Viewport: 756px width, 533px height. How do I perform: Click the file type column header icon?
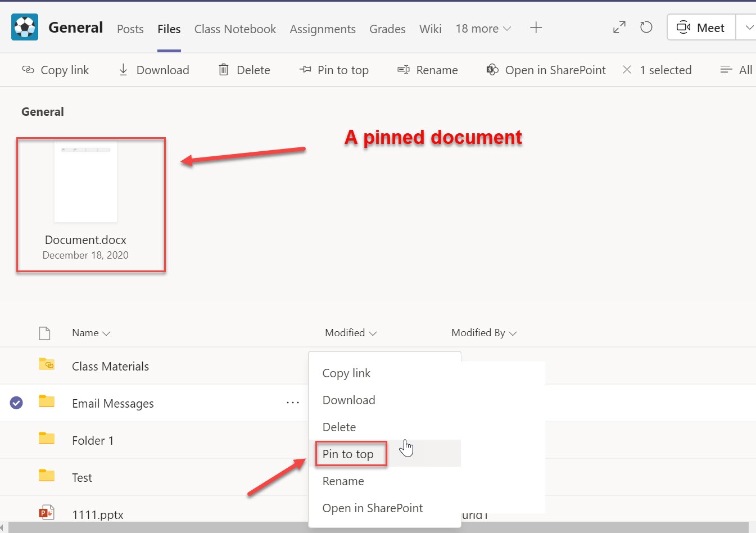pos(44,333)
